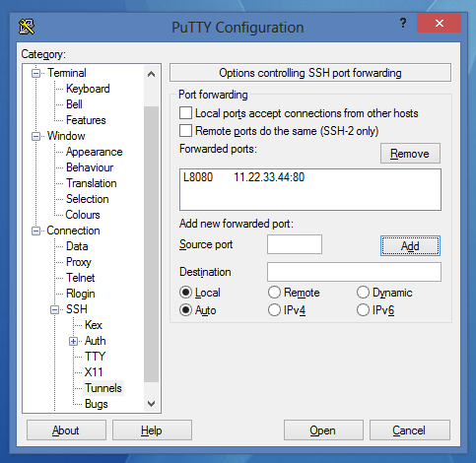Click the PuTTY icon in title bar
This screenshot has height=463, width=476.
27,27
